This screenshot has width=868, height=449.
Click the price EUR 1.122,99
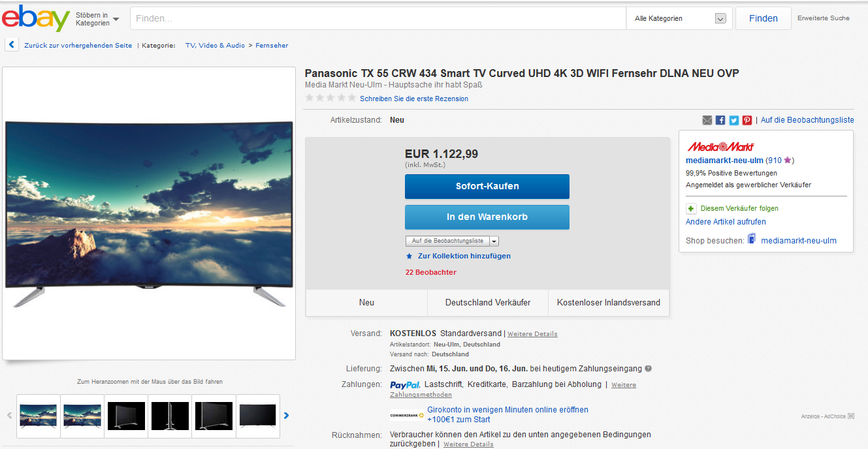pos(442,154)
